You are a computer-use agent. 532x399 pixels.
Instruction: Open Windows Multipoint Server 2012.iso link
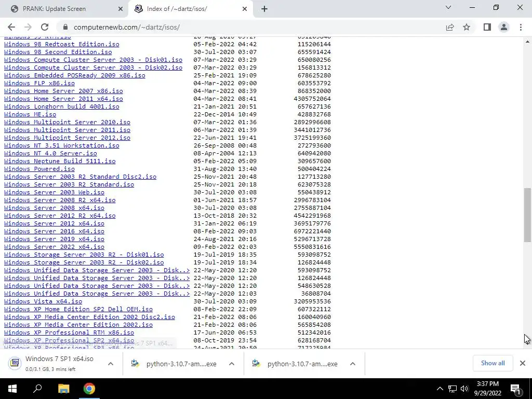[67, 138]
